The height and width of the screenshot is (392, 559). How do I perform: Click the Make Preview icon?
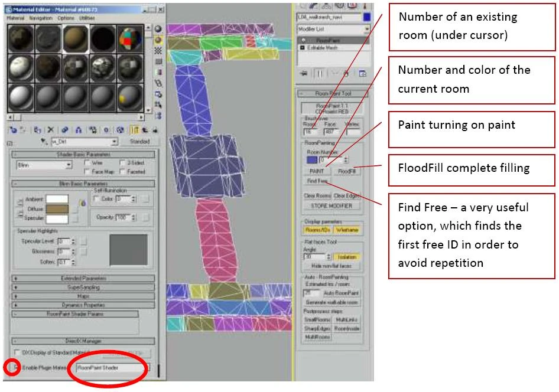click(x=158, y=83)
